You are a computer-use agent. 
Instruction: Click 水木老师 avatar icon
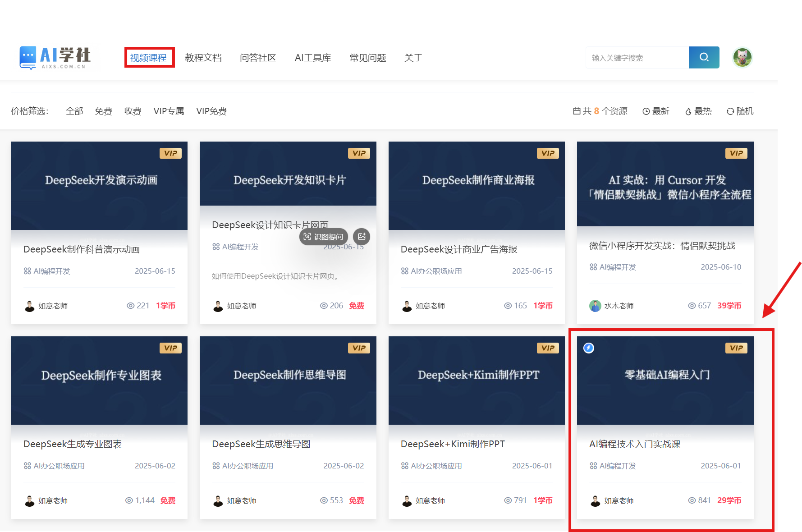595,306
